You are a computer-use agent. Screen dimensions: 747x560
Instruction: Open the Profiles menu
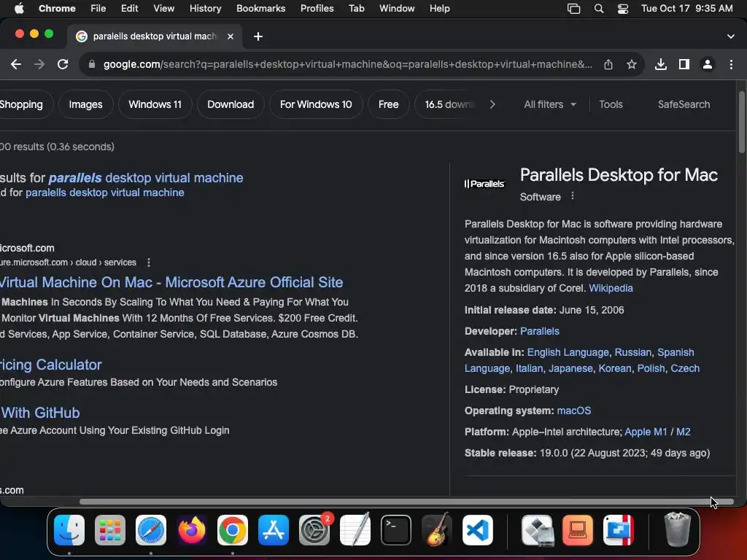point(317,9)
